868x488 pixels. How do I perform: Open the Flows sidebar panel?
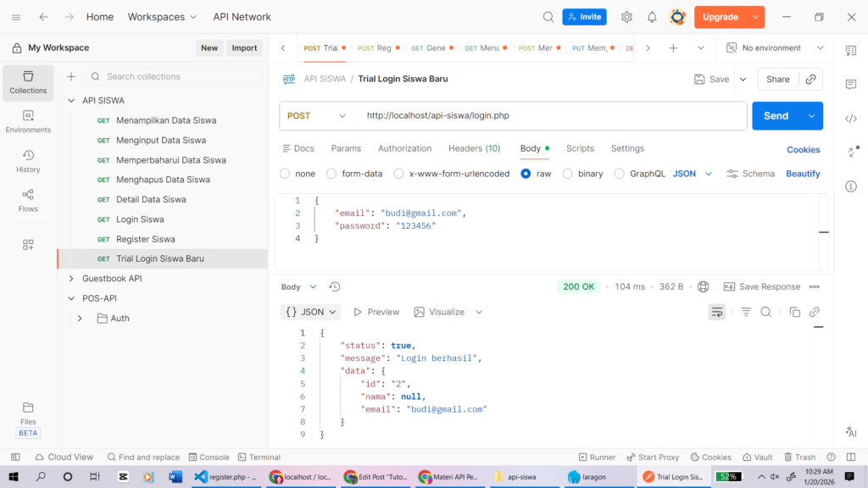click(28, 200)
